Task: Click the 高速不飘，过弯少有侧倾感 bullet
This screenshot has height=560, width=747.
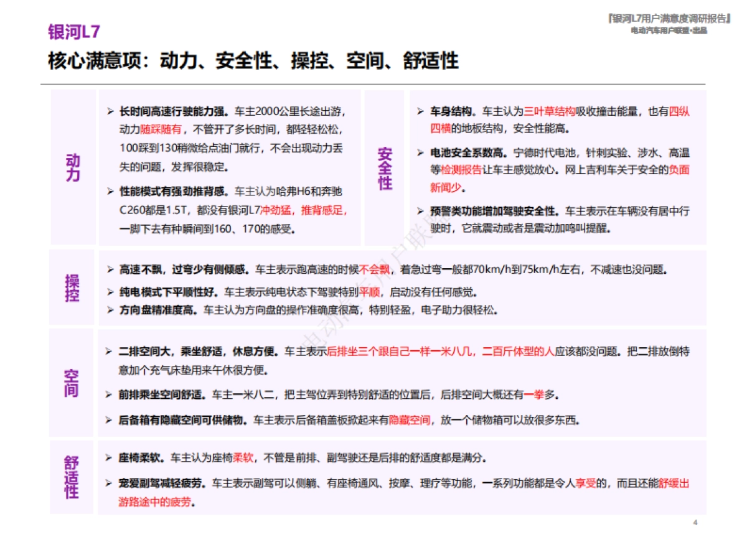Action: pyautogui.click(x=179, y=268)
